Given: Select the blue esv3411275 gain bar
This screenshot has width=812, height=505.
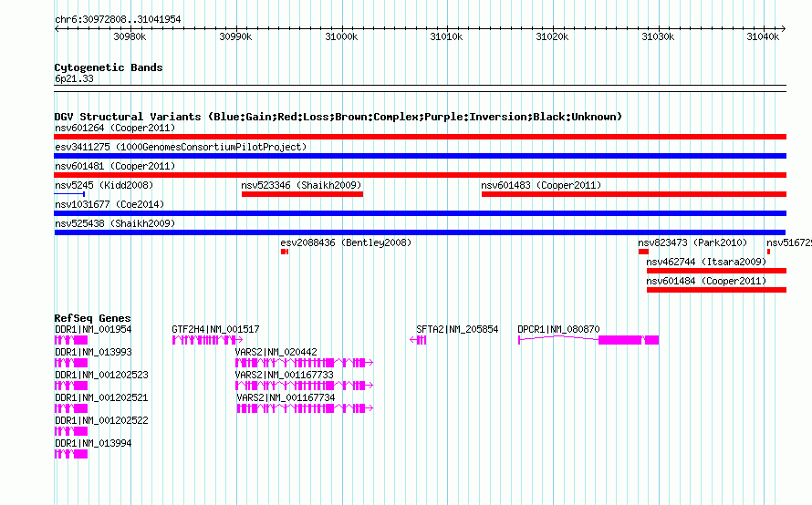Looking at the screenshot, I should pyautogui.click(x=420, y=156).
